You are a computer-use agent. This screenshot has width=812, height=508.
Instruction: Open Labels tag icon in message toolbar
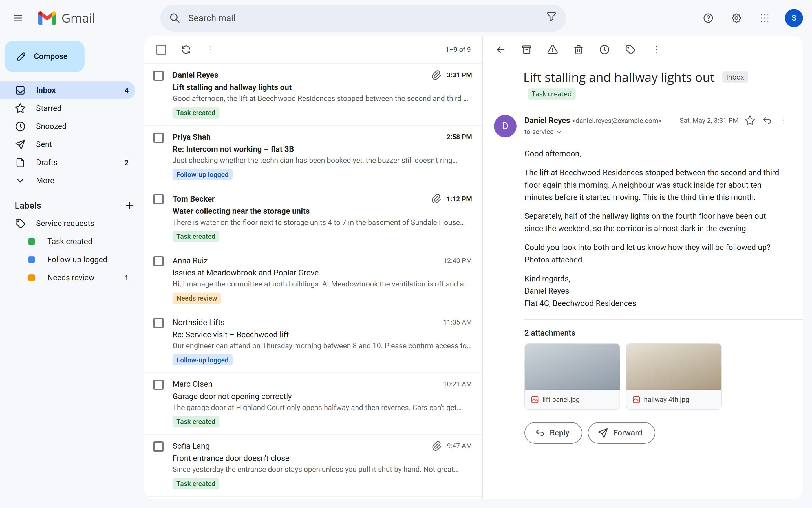pyautogui.click(x=630, y=50)
